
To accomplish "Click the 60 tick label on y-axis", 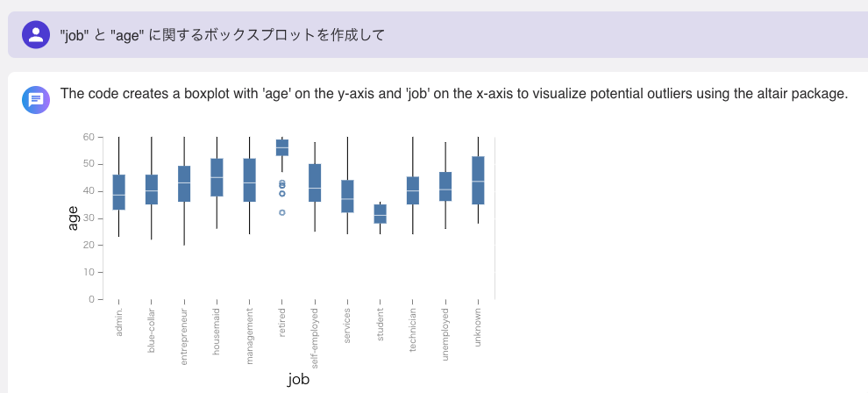I will (89, 137).
